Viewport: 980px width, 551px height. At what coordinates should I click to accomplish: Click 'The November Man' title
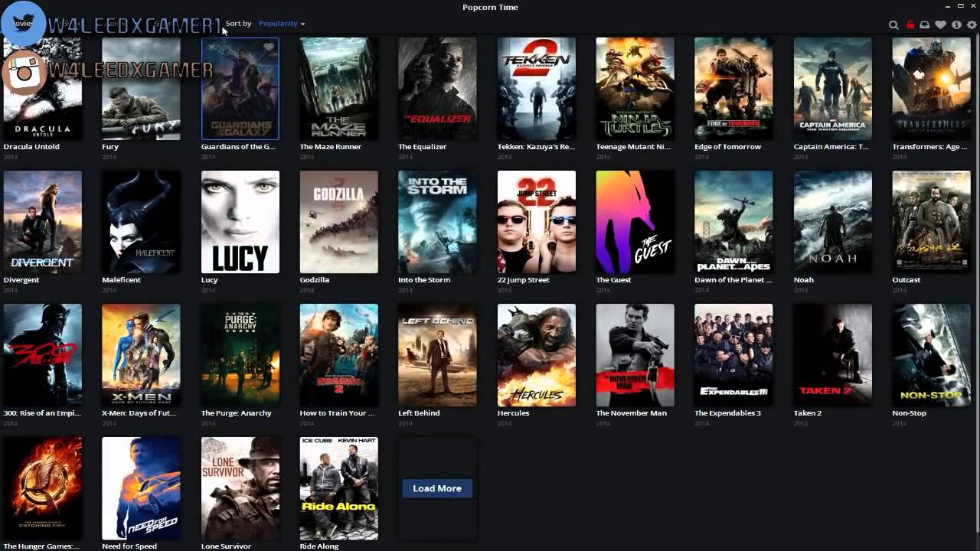pyautogui.click(x=632, y=412)
